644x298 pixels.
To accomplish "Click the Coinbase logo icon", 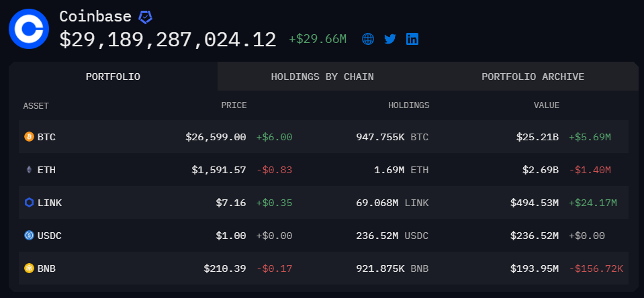I will 29,29.
